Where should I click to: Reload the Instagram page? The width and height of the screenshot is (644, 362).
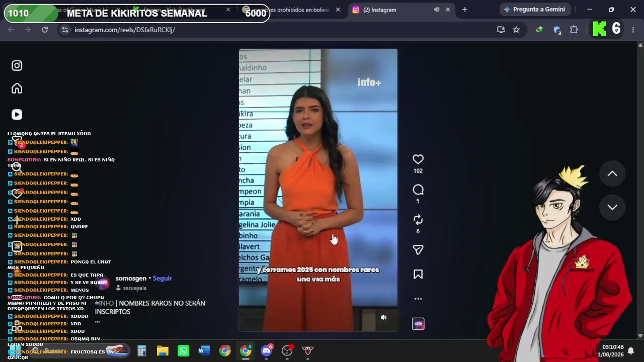coord(45,30)
